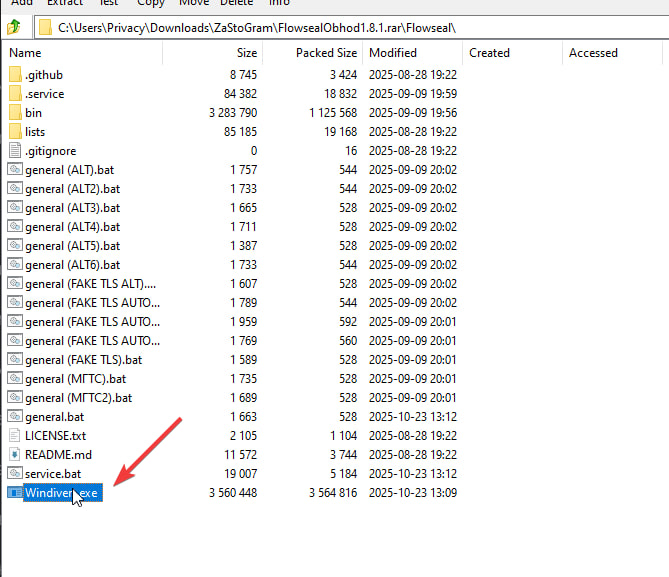669x577 pixels.
Task: Select the .gitignore file name
Action: (x=50, y=151)
